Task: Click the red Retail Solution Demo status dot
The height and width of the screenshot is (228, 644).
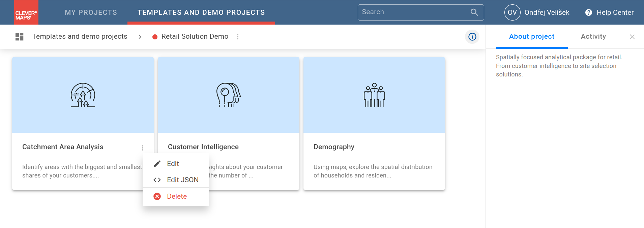Action: coord(155,37)
